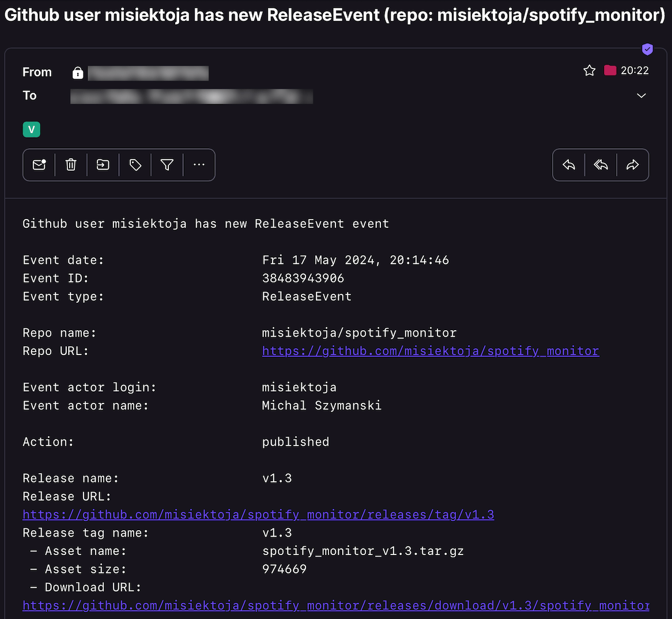Click the email subject heading

(335, 16)
